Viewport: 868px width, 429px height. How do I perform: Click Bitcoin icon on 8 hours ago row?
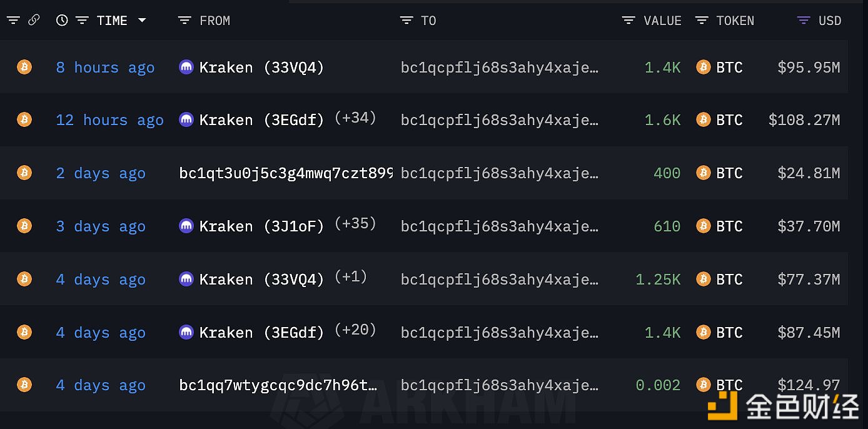point(24,67)
